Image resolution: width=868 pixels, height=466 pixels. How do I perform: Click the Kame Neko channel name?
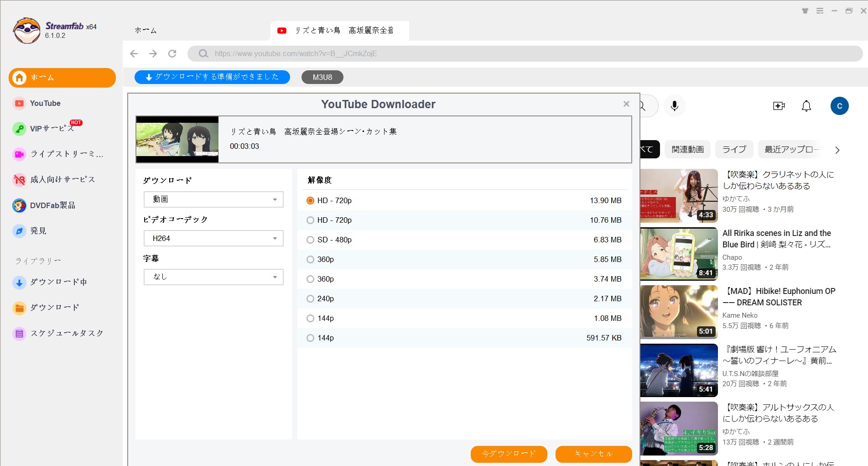(740, 315)
